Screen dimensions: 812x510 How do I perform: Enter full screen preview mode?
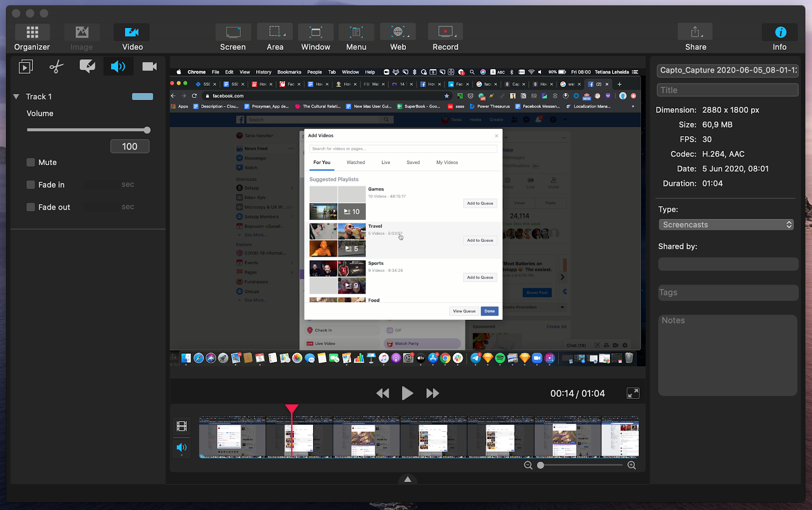(x=633, y=393)
